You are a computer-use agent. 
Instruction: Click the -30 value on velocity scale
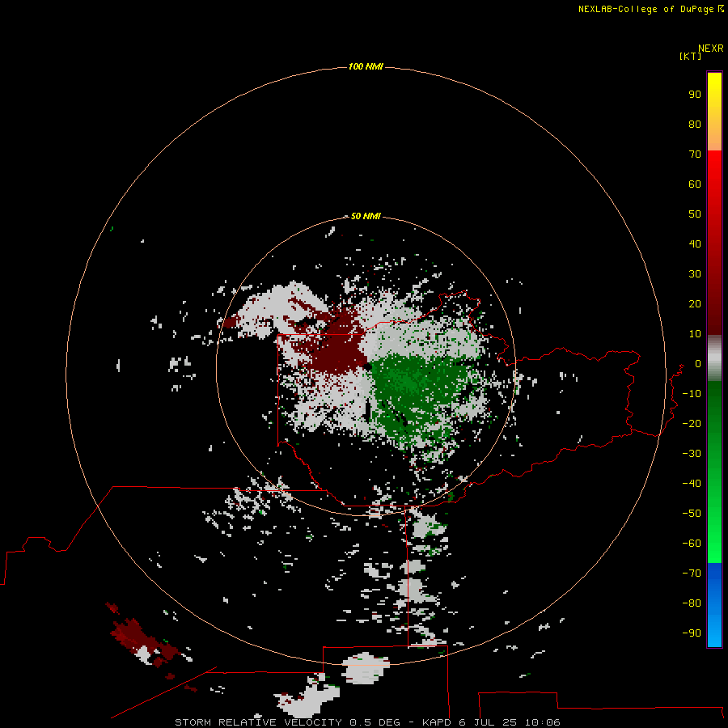pyautogui.click(x=692, y=454)
